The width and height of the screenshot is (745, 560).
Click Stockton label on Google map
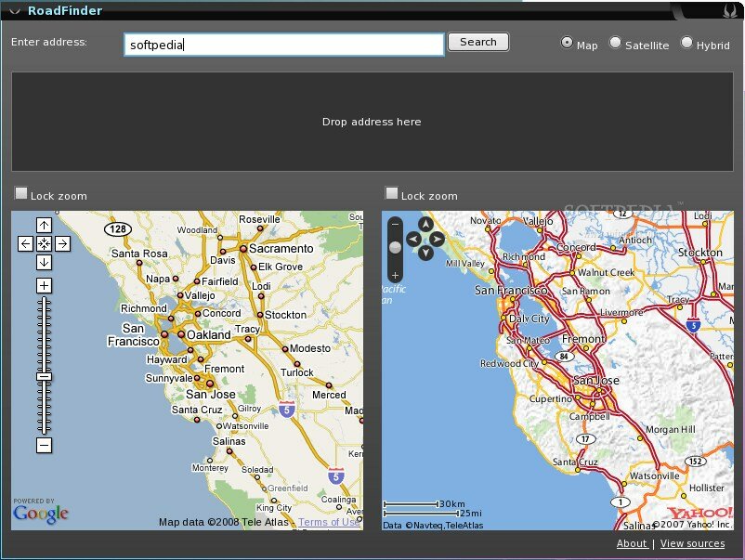(285, 315)
